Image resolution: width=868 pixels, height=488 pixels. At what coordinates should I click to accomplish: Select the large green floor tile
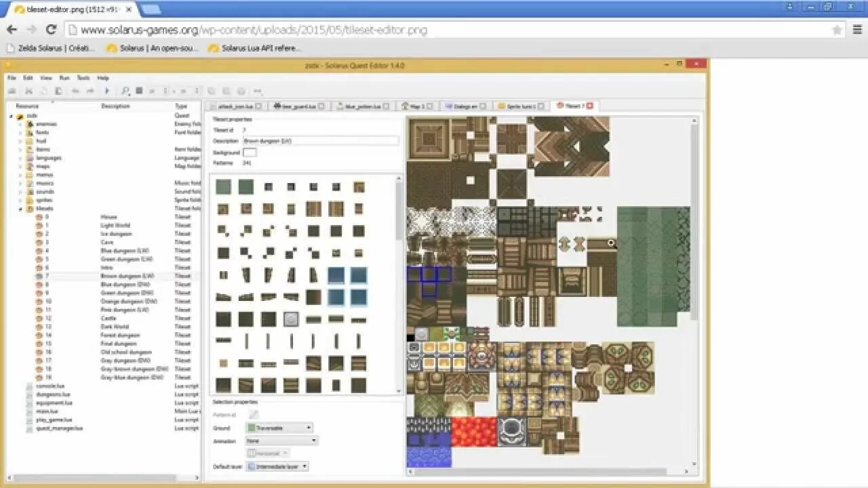tap(646, 266)
